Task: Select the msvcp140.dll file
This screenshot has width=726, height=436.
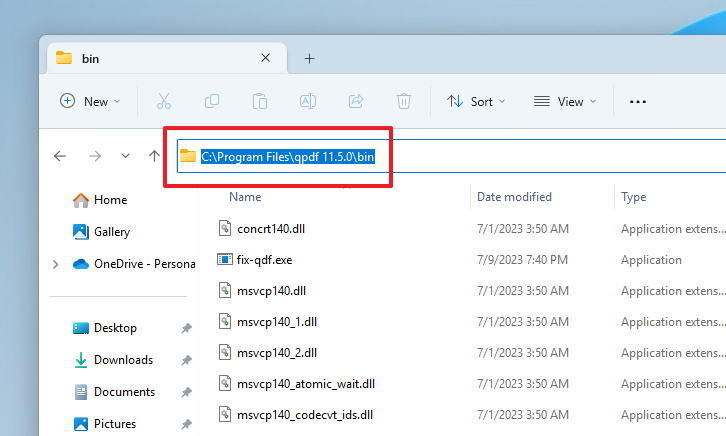Action: 271,291
